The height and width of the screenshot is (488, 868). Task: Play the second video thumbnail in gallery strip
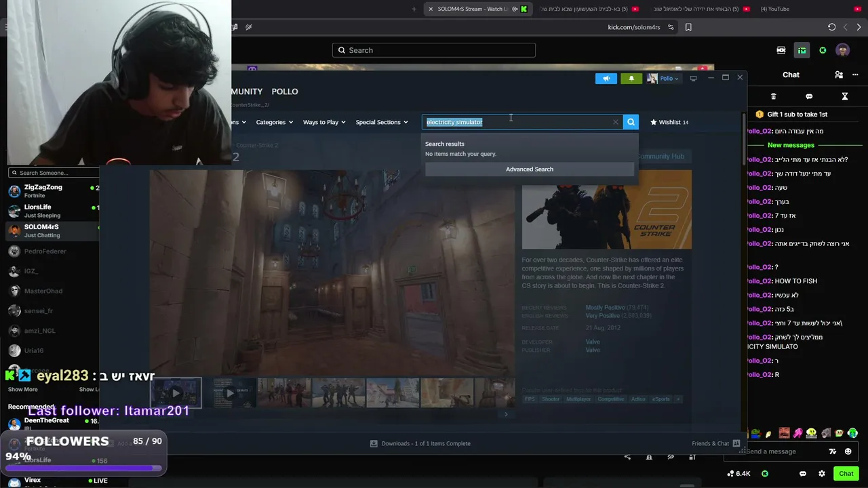[x=230, y=393]
